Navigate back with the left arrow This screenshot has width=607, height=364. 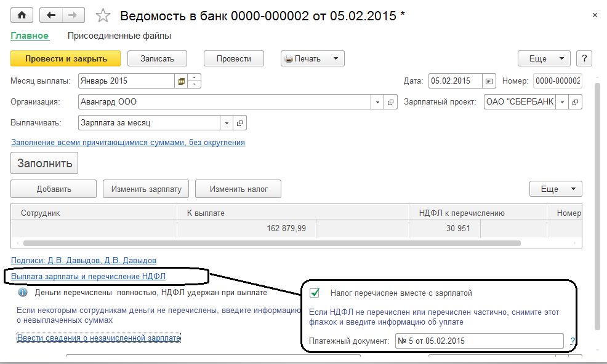(x=51, y=15)
